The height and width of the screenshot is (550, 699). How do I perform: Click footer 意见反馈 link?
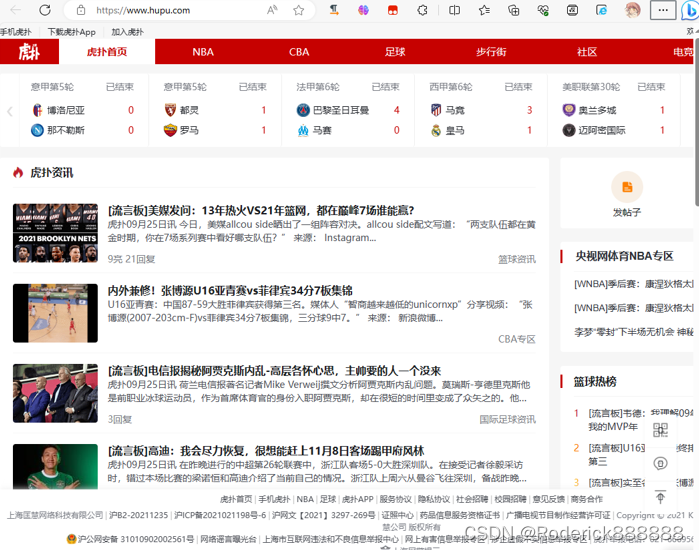(x=548, y=499)
